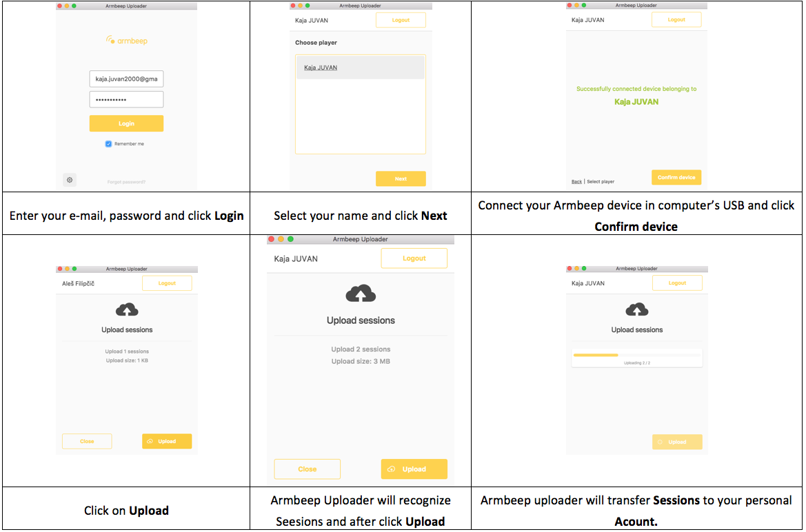Click the armbeep logo on login screen
The image size is (806, 532).
126,40
